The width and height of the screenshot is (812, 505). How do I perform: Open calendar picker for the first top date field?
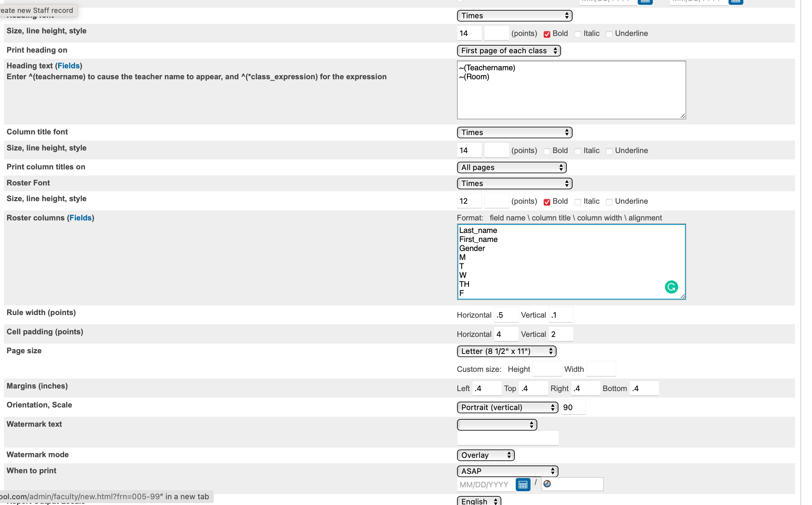pyautogui.click(x=646, y=2)
